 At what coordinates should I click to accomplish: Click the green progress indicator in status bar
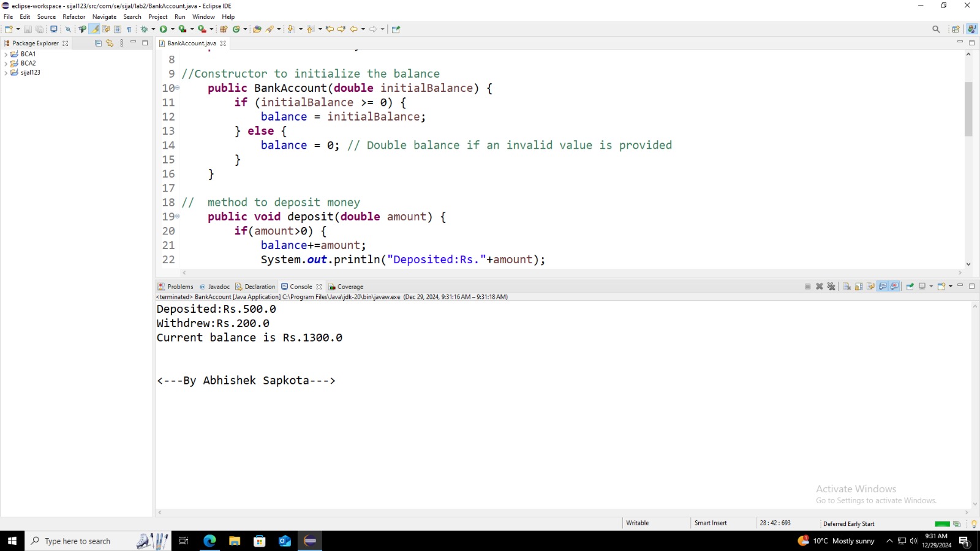pos(943,524)
